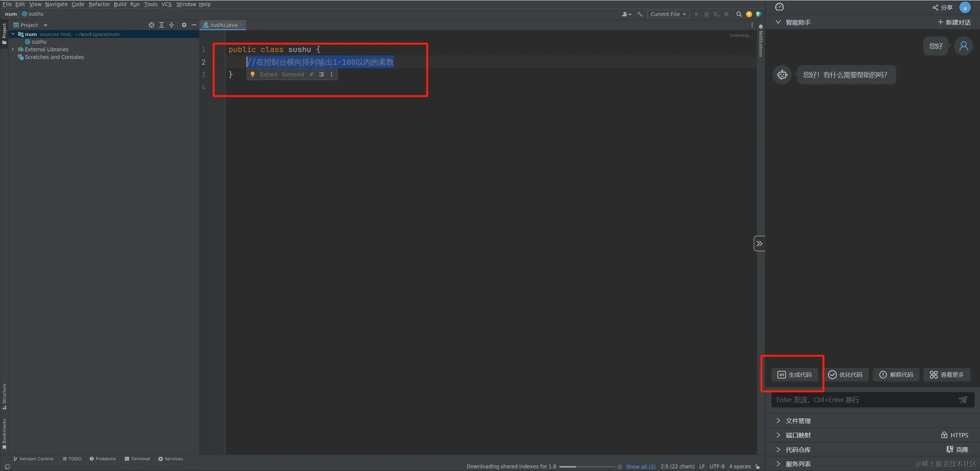Screen dimensions: 980x471
Task: Switch to the Terminal tab
Action: (x=137, y=459)
